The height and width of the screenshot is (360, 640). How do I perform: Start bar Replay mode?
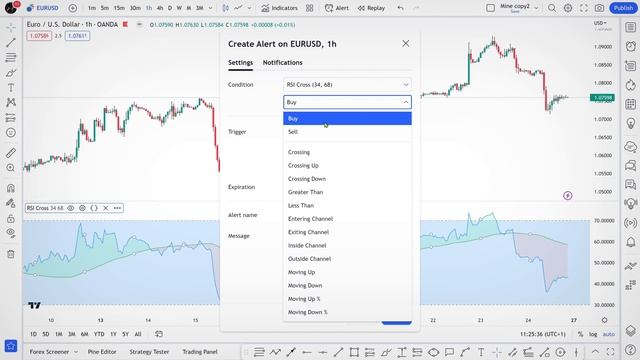371,8
